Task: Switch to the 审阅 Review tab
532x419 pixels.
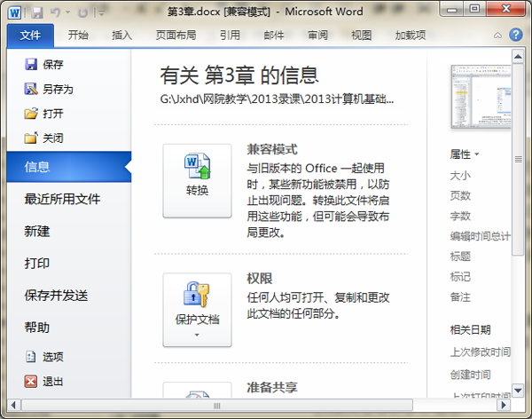Action: [317, 35]
